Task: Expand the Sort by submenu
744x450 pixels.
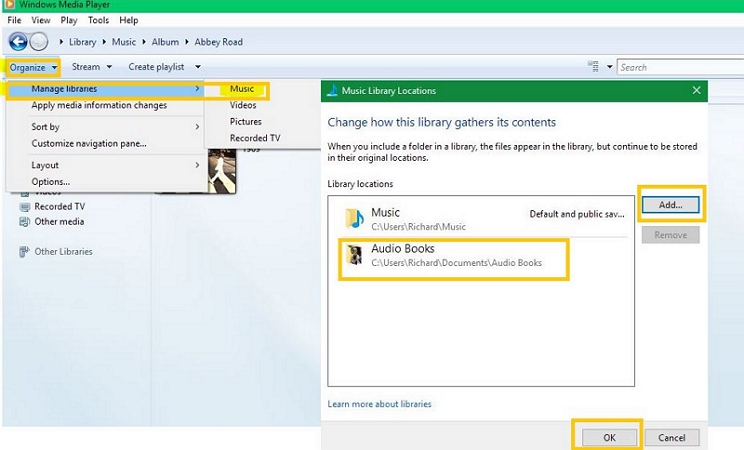Action: click(x=106, y=127)
